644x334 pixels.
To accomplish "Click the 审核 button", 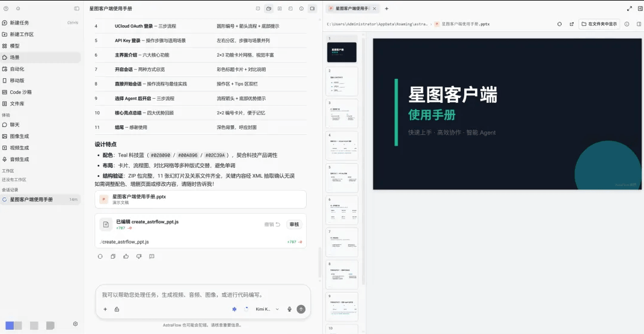I will pos(294,224).
